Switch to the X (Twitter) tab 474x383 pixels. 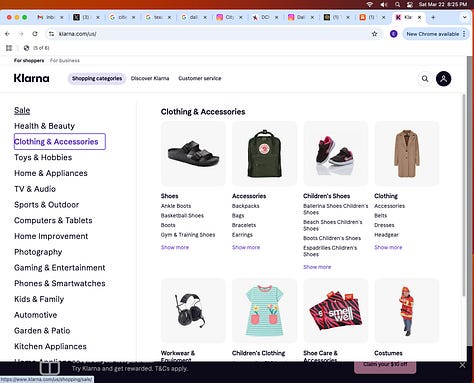click(x=86, y=17)
